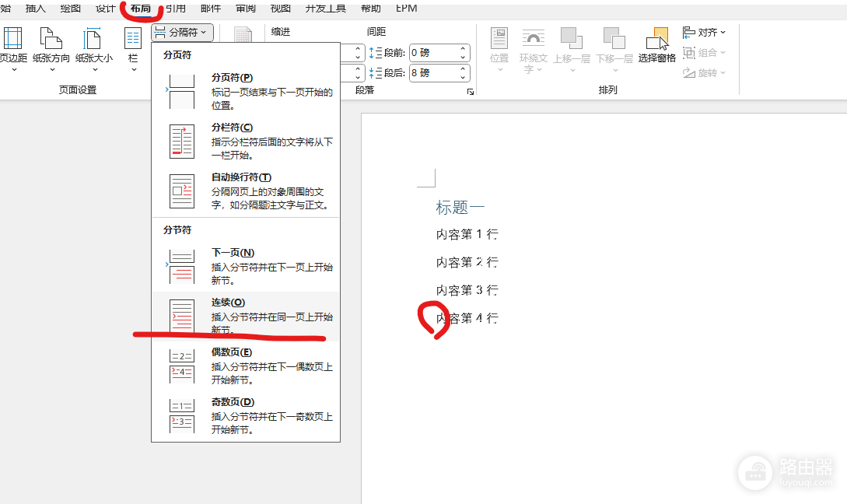The image size is (847, 504).
Task: Click the 段后 spacing after icon
Action: (376, 73)
